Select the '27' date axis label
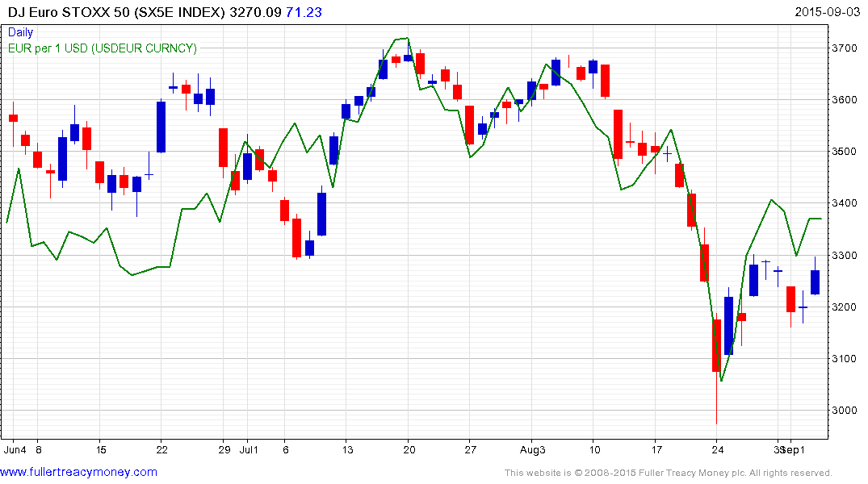 click(470, 449)
